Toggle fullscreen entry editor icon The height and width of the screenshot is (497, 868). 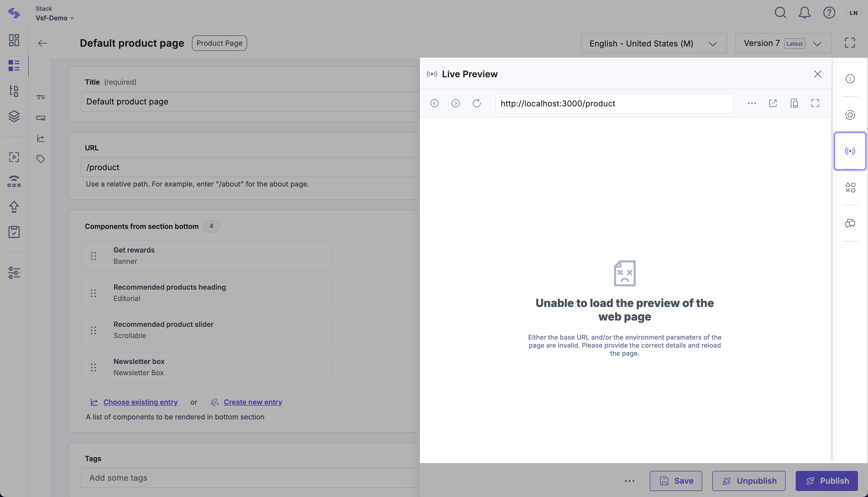850,43
